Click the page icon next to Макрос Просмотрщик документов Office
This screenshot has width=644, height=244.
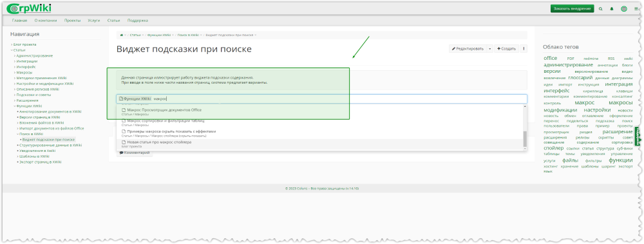pyautogui.click(x=123, y=110)
